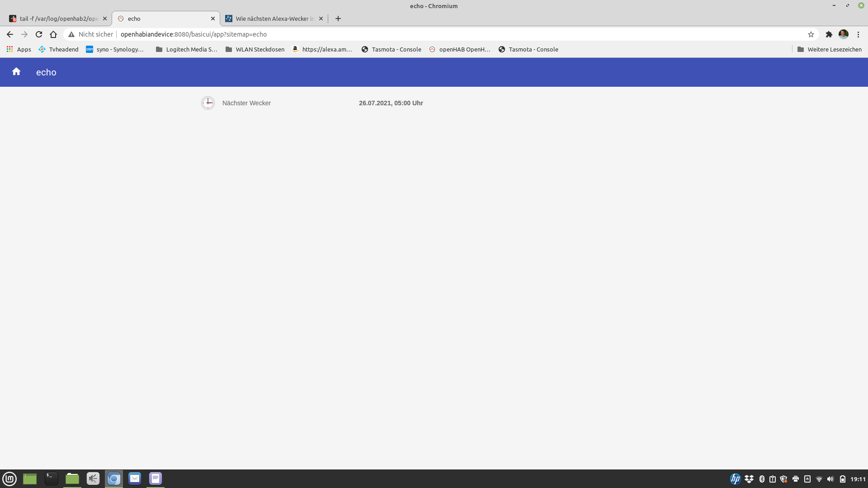Open the sound mixer taskbar app

pos(93,479)
